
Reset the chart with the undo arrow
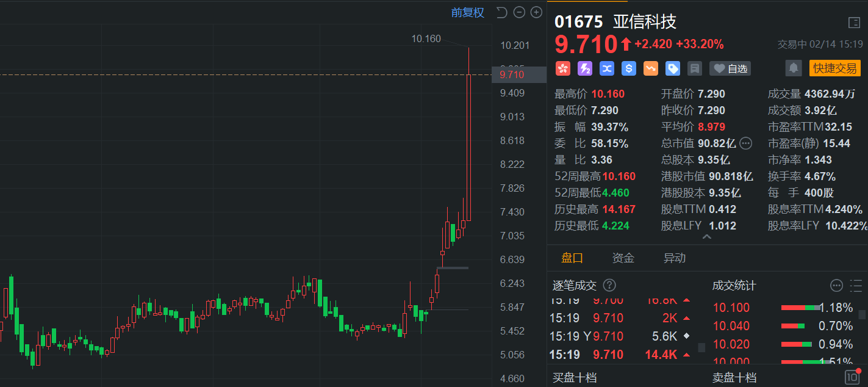tap(501, 12)
